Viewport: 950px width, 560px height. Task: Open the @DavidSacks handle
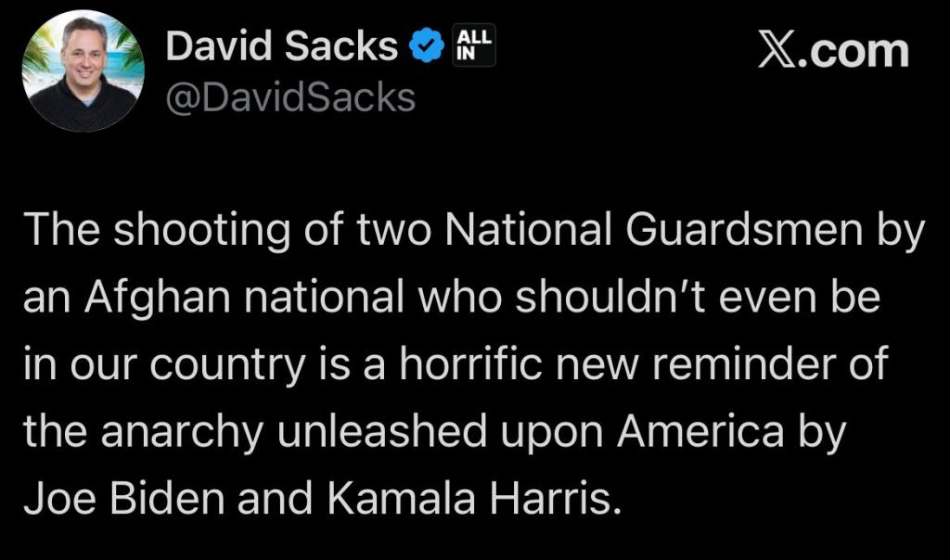click(x=290, y=96)
